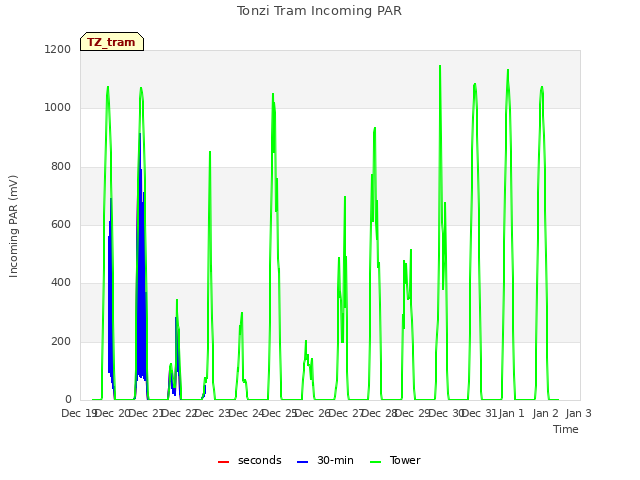Viewport: 640px width, 480px height.
Task: Click the Jan 3 x-axis label
Action: (578, 413)
